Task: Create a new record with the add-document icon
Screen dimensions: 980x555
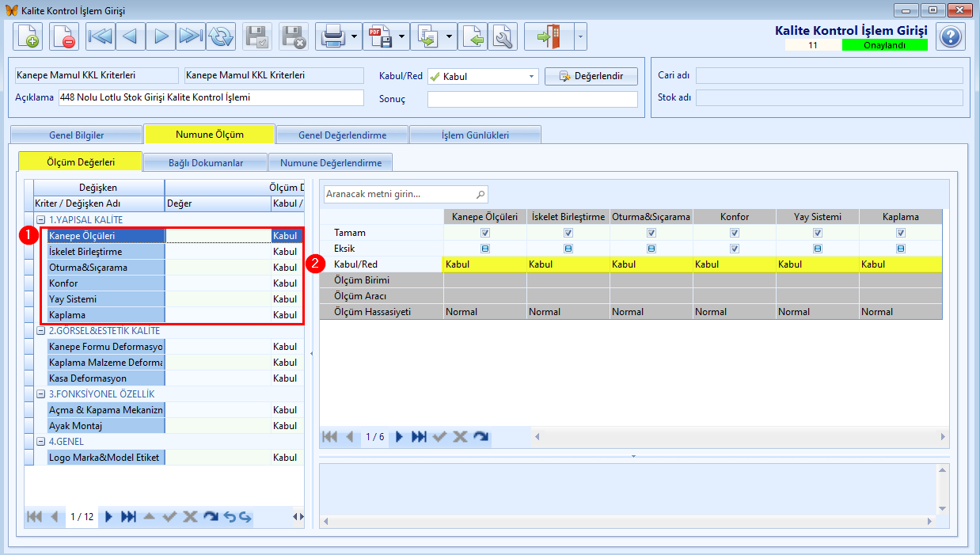Action: coord(28,36)
